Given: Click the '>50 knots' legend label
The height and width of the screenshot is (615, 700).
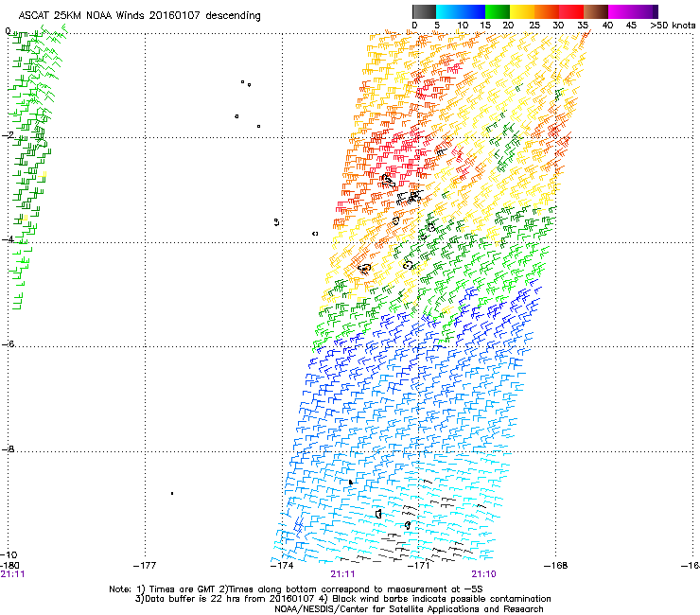Looking at the screenshot, I should point(673,26).
